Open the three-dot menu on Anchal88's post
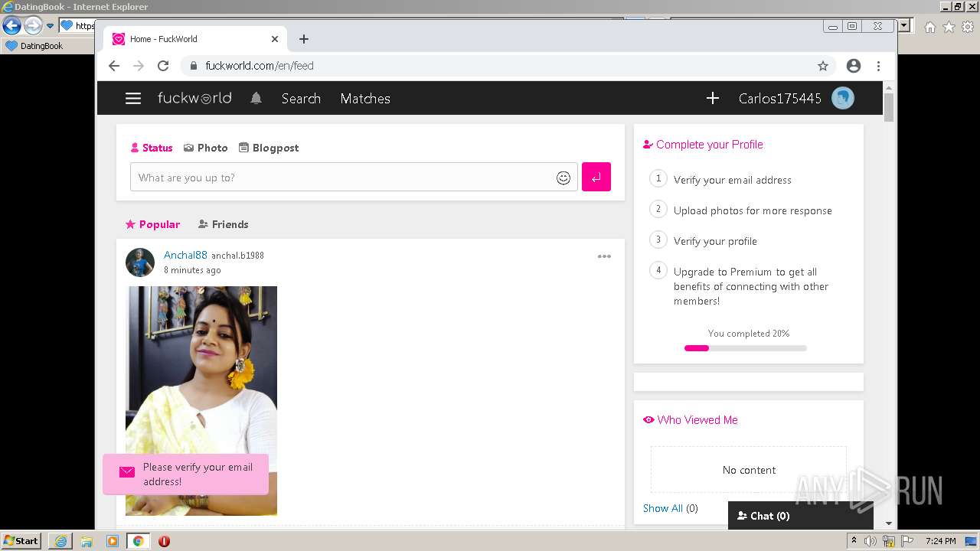This screenshot has height=551, width=980. click(604, 256)
